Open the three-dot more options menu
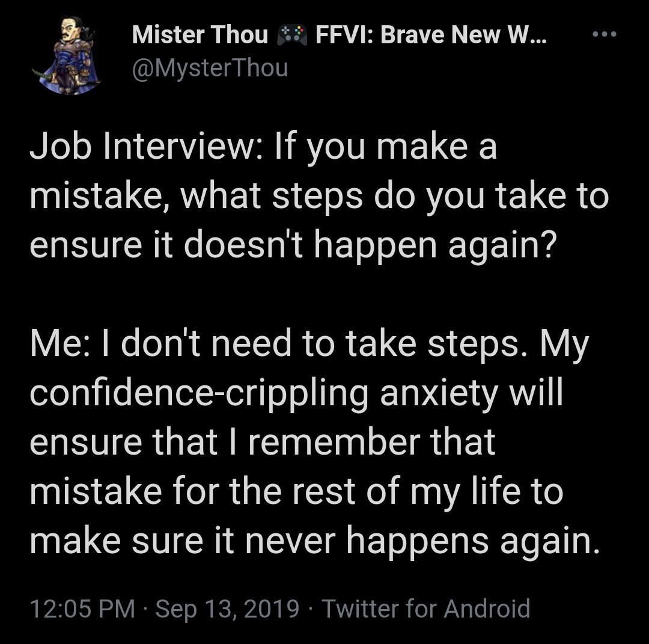 [x=605, y=34]
